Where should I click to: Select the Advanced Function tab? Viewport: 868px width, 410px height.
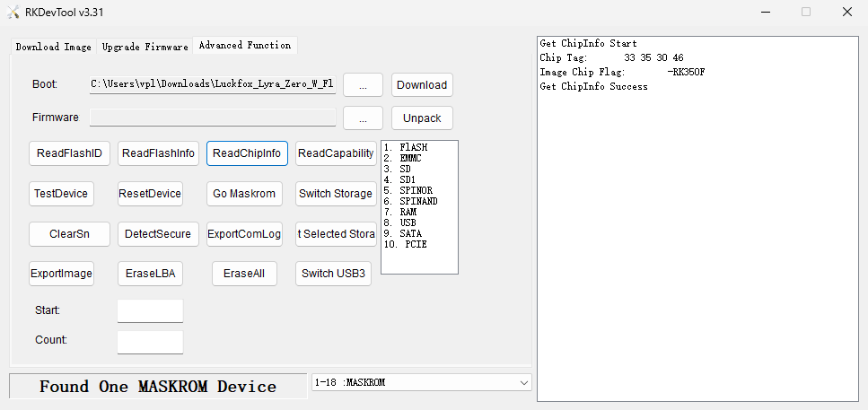click(x=245, y=46)
